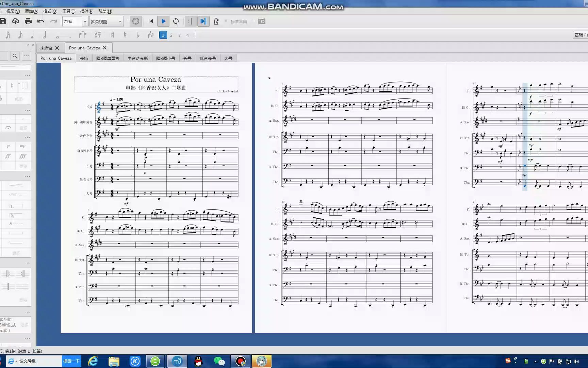The width and height of the screenshot is (588, 368).
Task: Open the 中音萨克斯 part tab
Action: [x=138, y=58]
